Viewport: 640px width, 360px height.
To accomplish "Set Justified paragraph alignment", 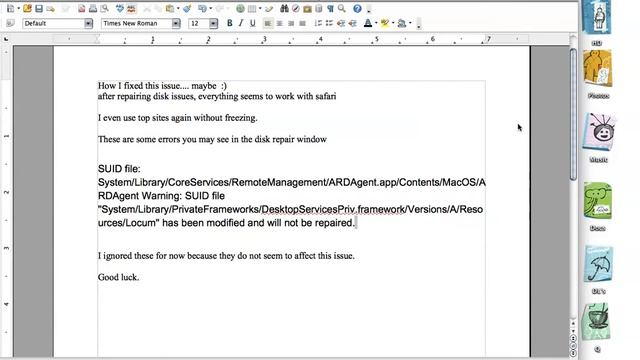I will [302, 23].
